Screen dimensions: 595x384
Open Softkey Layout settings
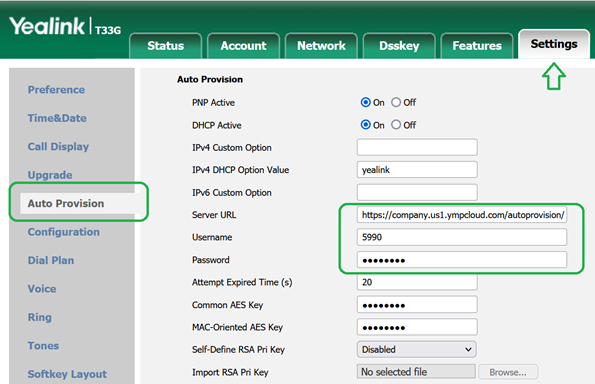[x=67, y=374]
